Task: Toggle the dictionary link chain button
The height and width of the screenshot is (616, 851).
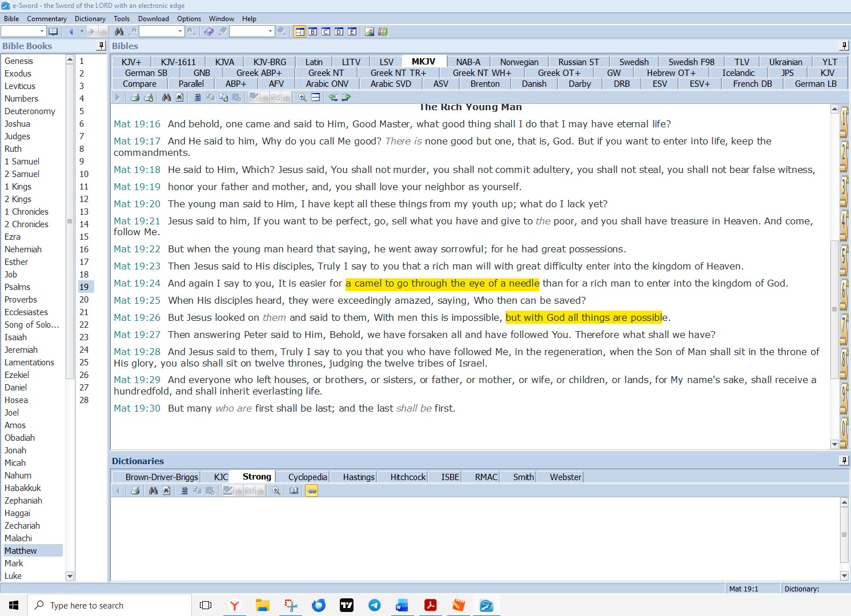Action: 312,490
